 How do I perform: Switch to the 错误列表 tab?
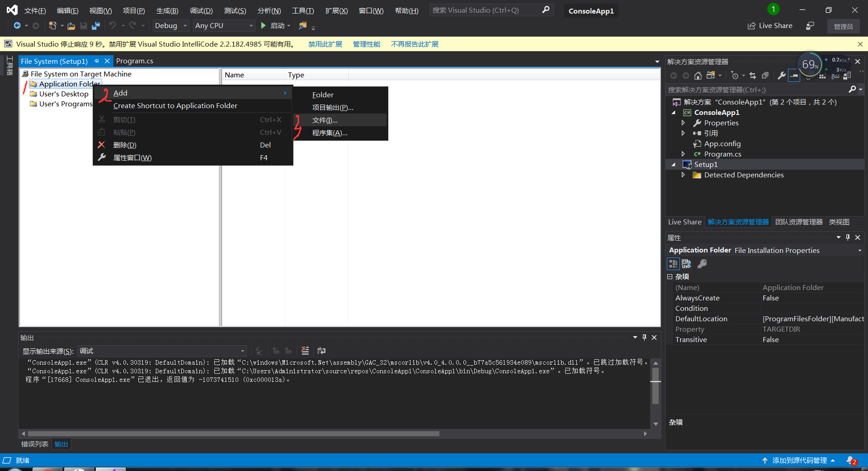[35, 444]
